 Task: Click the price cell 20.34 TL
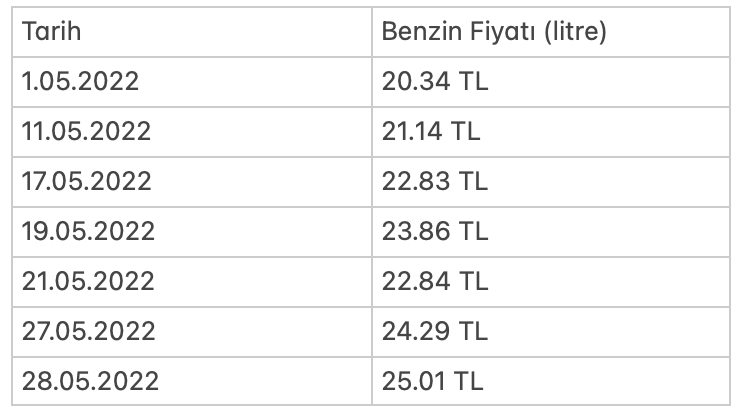click(x=551, y=82)
